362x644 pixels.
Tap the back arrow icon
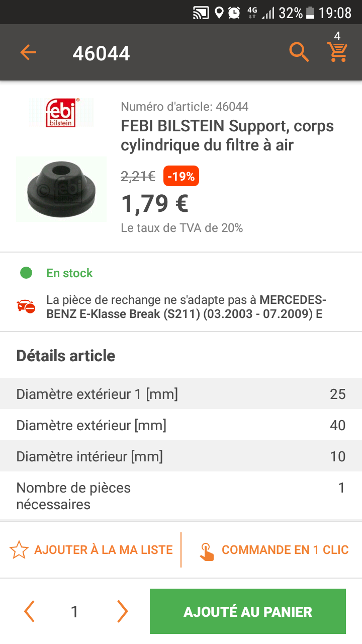[28, 52]
